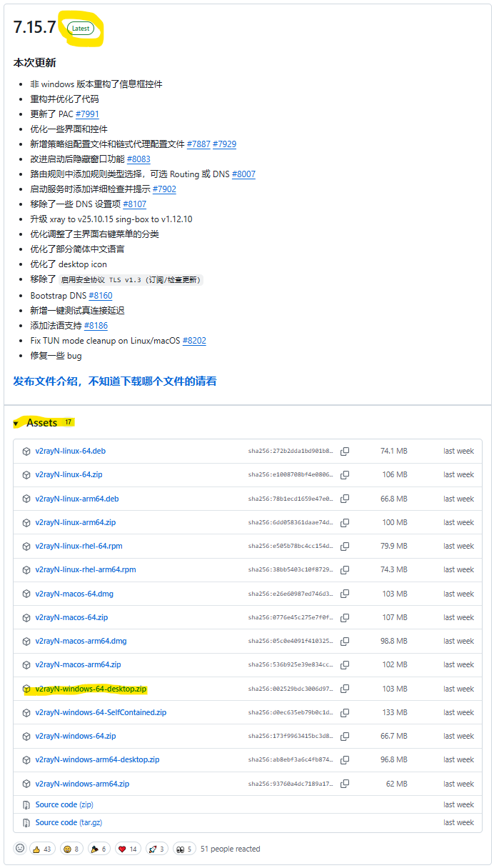The height and width of the screenshot is (868, 494).
Task: Click package icon beside v2rayN-macos-64.dmg
Action: tap(26, 594)
